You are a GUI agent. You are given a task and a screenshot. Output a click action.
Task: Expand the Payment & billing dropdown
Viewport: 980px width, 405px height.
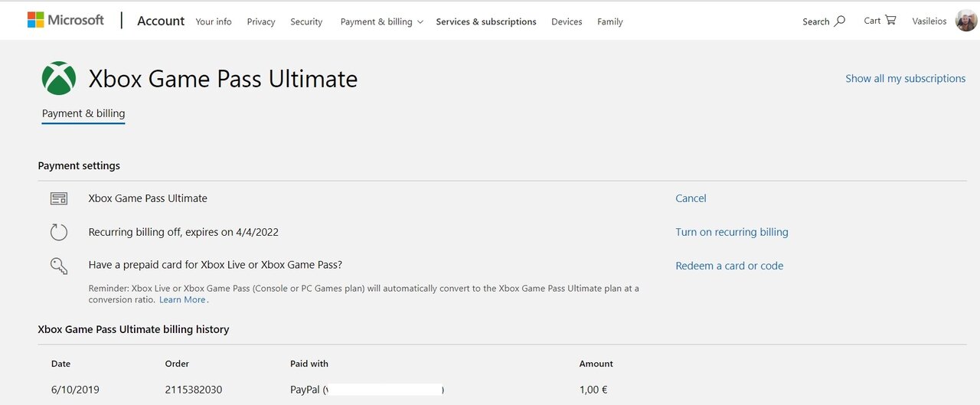click(381, 21)
